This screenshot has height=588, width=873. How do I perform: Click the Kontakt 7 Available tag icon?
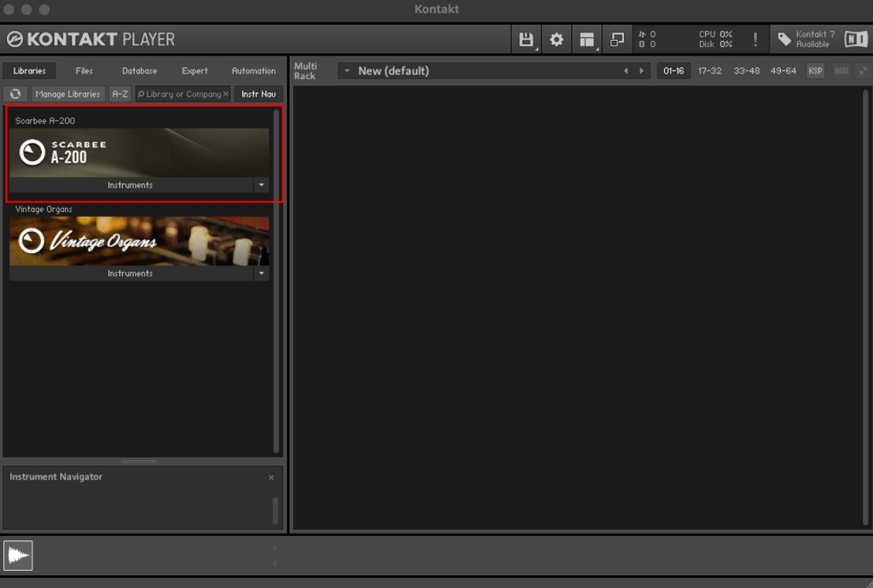[784, 39]
